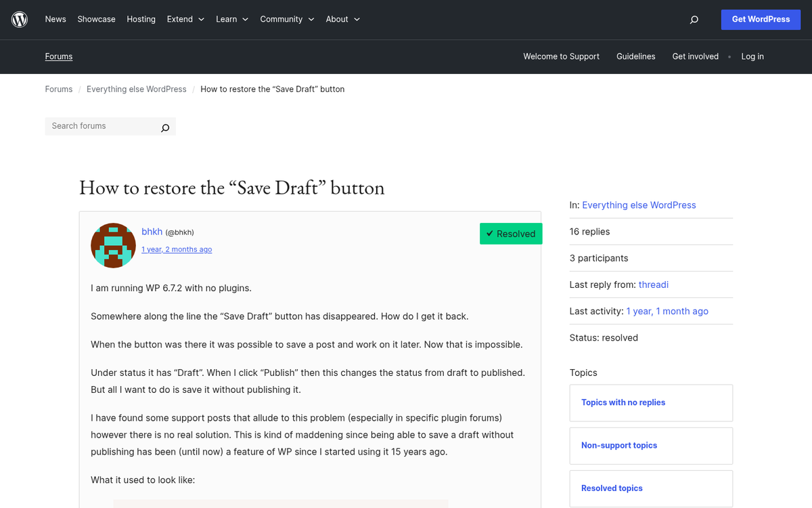View threadi's profile link

(x=653, y=284)
